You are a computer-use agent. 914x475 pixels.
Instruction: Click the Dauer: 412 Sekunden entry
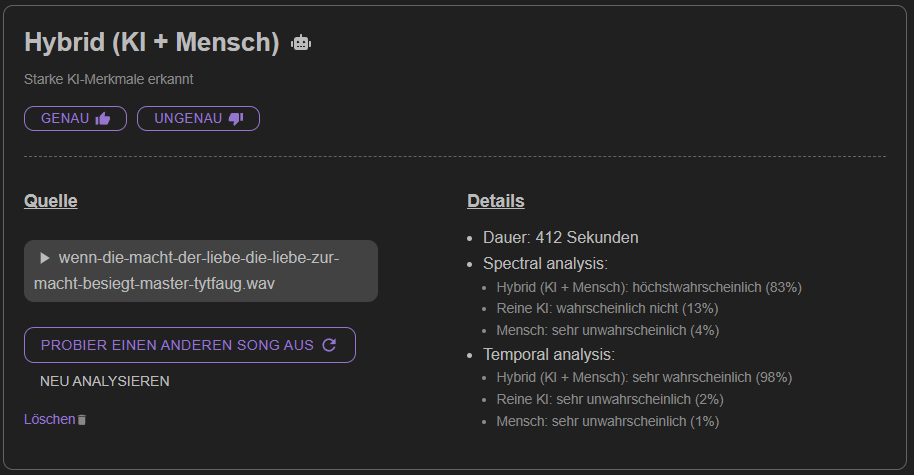click(561, 237)
